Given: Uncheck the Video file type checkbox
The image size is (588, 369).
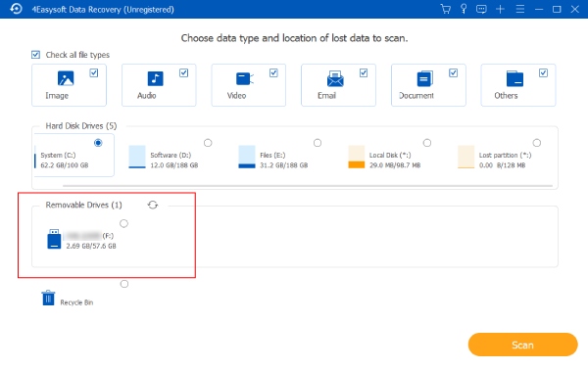Looking at the screenshot, I should tap(273, 72).
